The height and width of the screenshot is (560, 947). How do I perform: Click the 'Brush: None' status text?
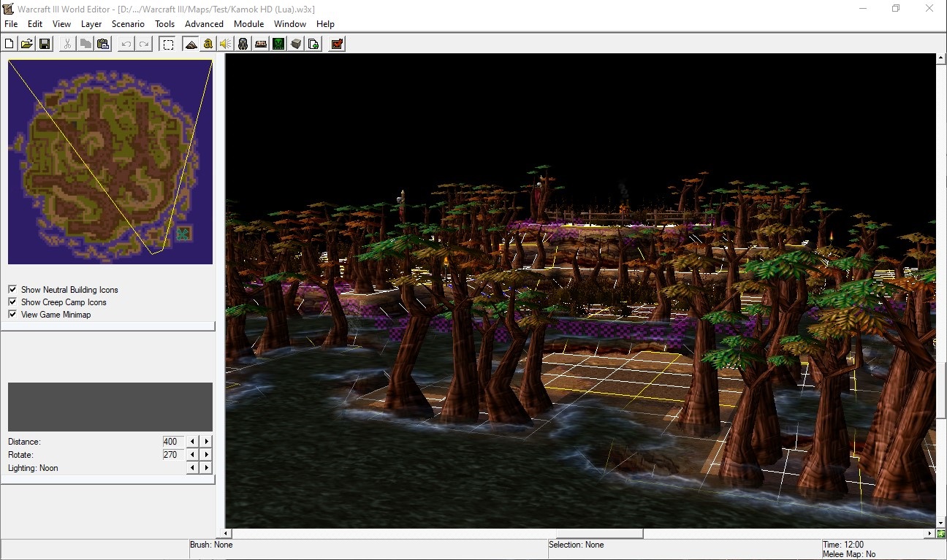[211, 545]
